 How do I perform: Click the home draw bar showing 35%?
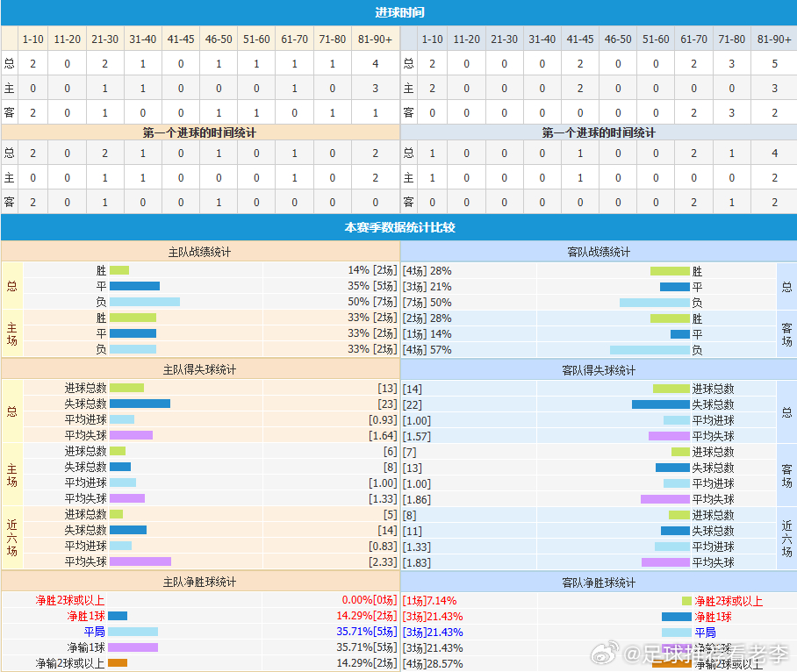tap(134, 286)
